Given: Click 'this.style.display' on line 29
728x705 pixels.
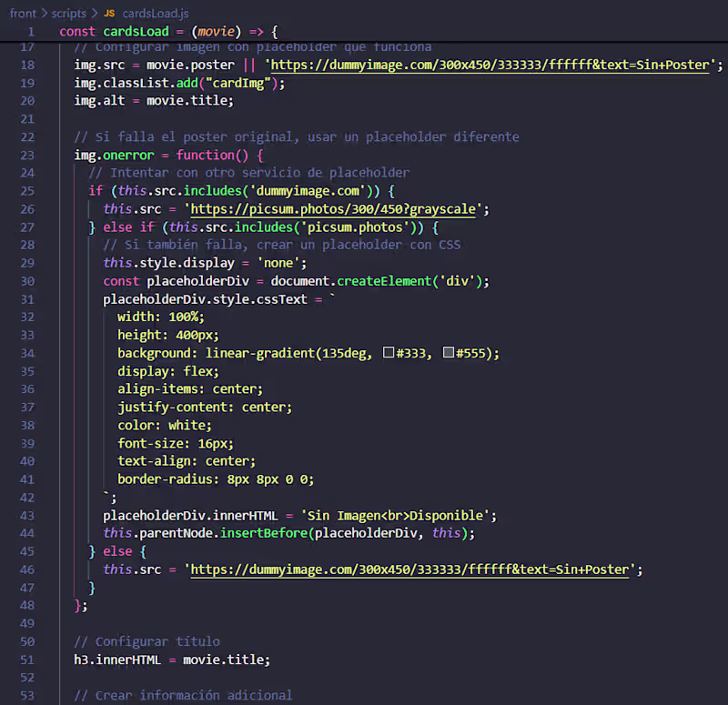Looking at the screenshot, I should (169, 263).
